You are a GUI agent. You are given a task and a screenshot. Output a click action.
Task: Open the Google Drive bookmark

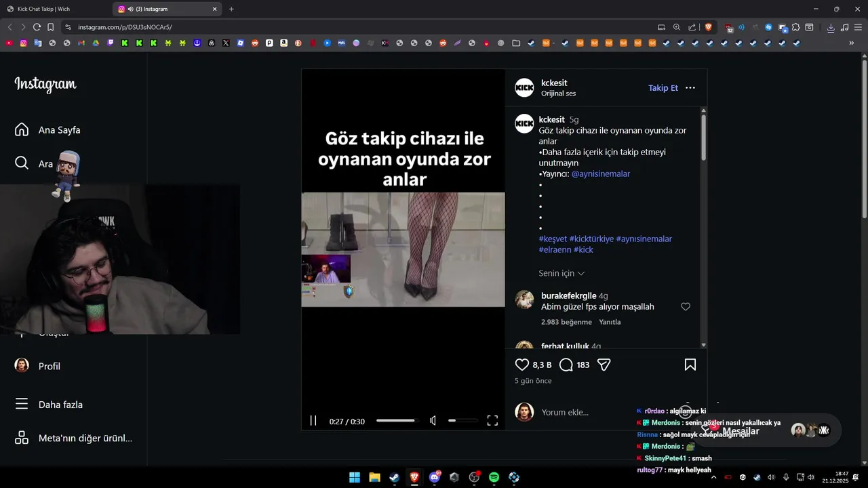tap(96, 43)
